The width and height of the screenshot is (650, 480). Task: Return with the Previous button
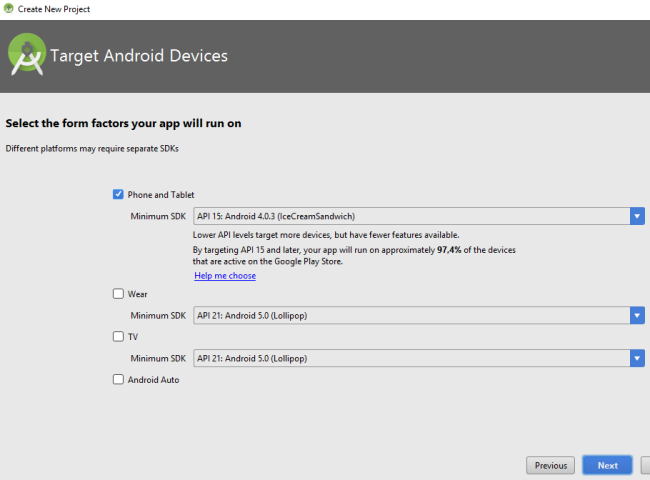tap(551, 465)
